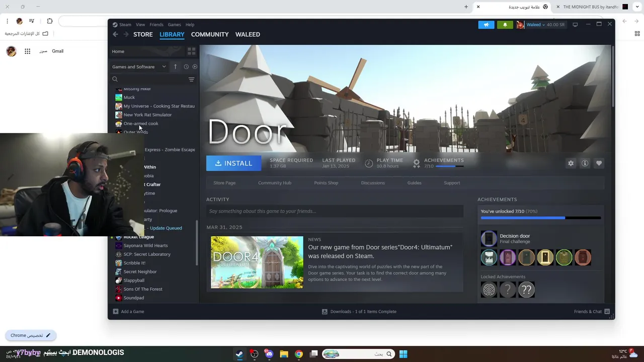The image size is (644, 362).
Task: Open Chrome from the Windows taskbar
Action: coord(299,354)
